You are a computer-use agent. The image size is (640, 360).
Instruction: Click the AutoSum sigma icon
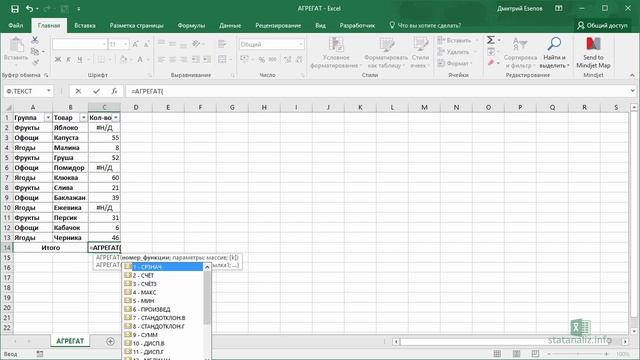tap(491, 40)
